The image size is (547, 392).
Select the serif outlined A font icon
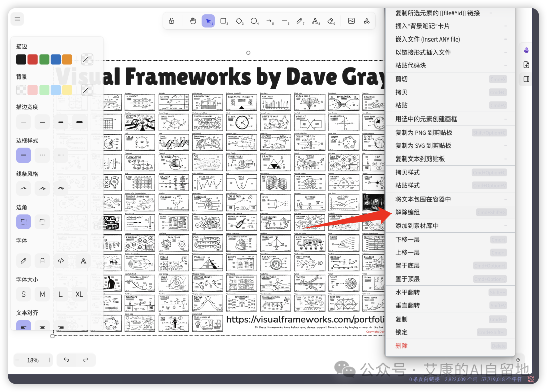(83, 261)
